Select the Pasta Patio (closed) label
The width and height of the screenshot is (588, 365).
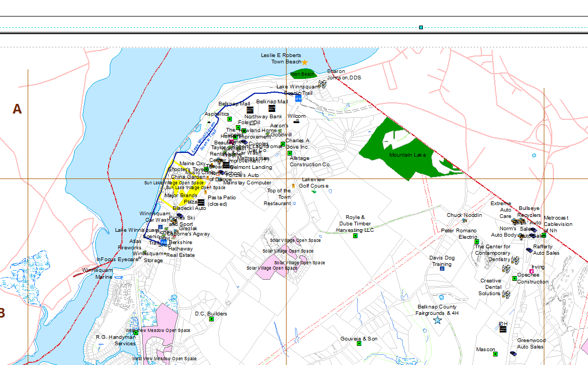point(222,201)
